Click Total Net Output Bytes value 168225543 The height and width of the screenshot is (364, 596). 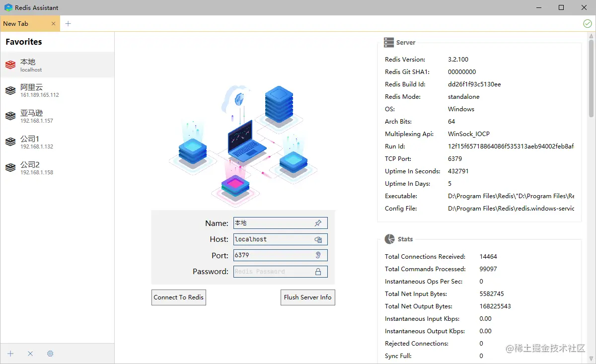(495, 306)
